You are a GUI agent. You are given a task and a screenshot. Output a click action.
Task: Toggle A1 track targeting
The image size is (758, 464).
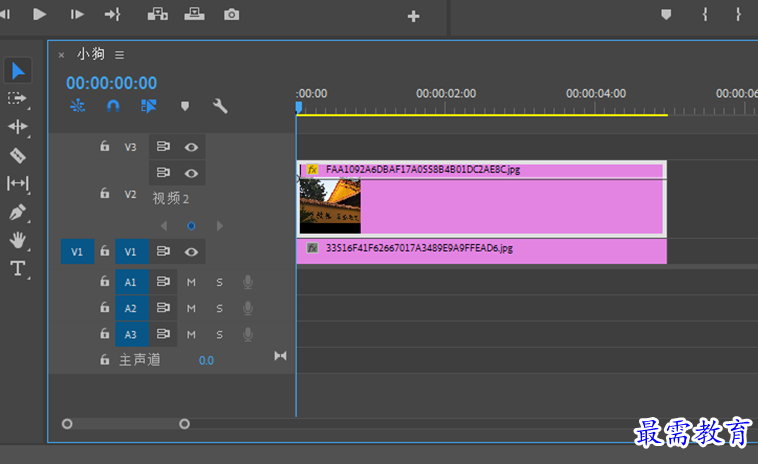tap(131, 282)
